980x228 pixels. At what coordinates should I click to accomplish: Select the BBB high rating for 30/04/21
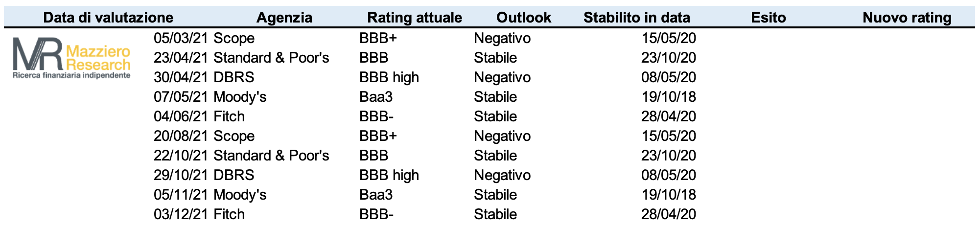point(389,77)
